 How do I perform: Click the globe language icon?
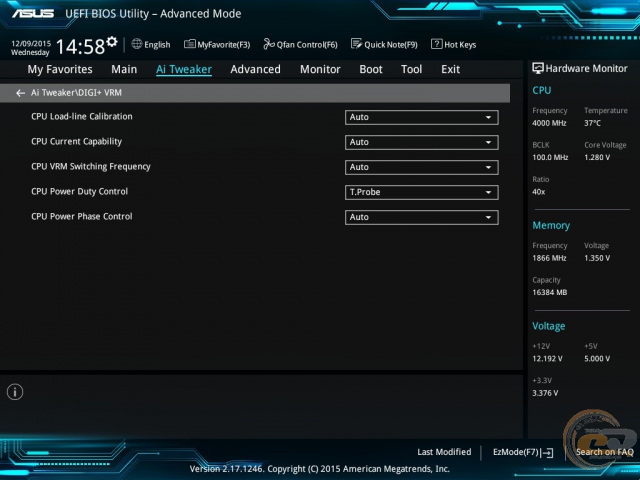click(x=137, y=44)
